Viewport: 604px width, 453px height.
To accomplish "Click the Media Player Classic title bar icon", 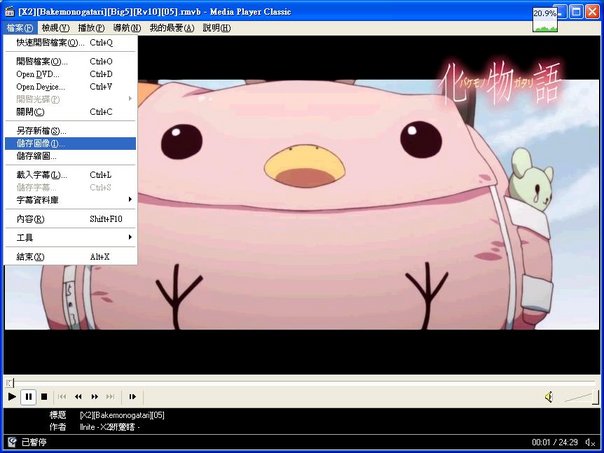I will click(x=9, y=12).
